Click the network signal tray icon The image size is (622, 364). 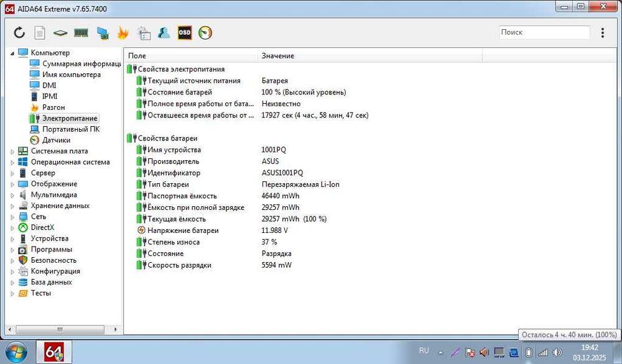[543, 352]
